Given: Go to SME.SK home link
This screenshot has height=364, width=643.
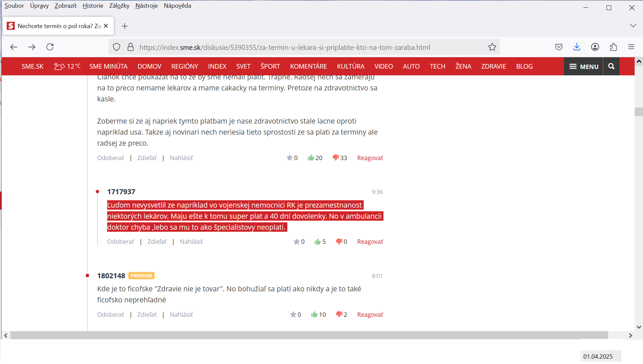Looking at the screenshot, I should (x=32, y=66).
